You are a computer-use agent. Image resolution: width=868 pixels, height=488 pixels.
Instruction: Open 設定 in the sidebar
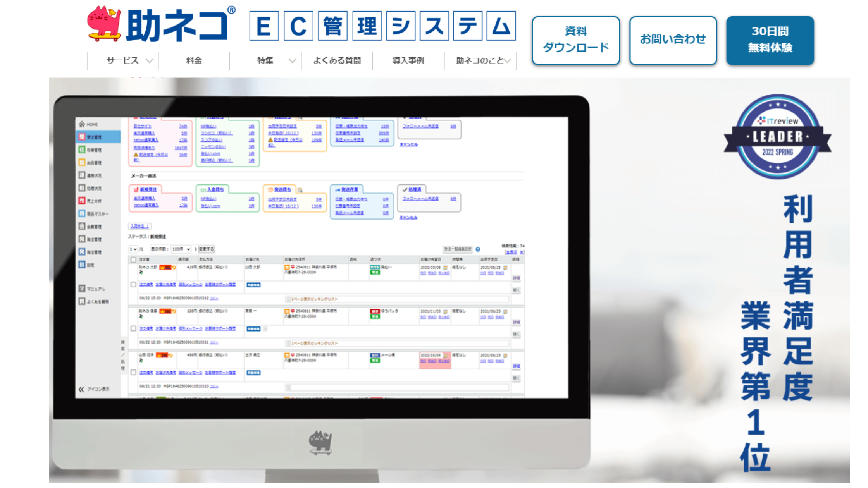(x=87, y=265)
